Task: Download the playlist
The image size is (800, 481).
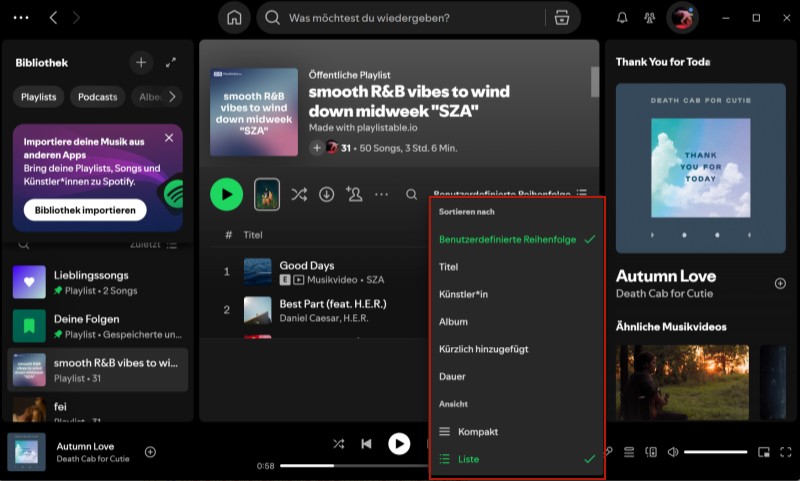Action: pyautogui.click(x=327, y=194)
